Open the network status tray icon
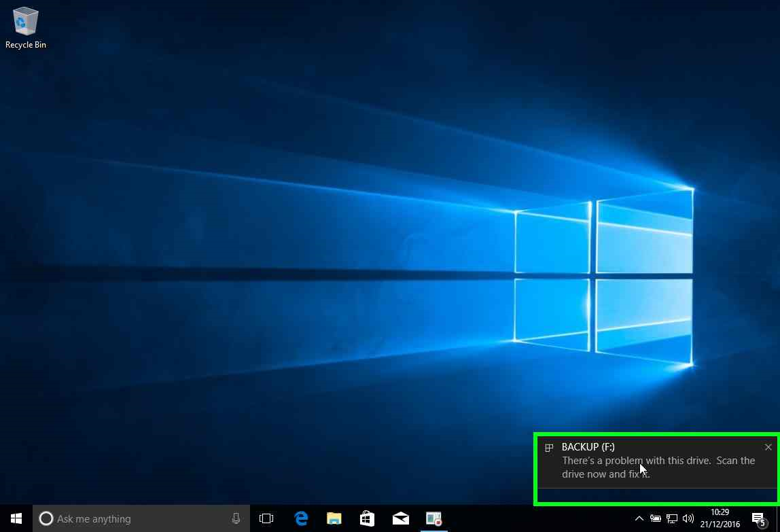 pos(671,518)
